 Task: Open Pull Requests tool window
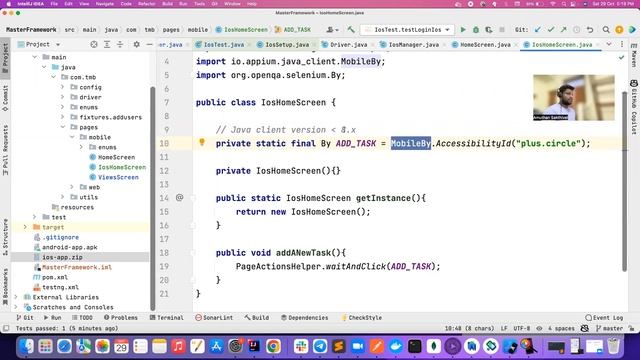[x=5, y=150]
